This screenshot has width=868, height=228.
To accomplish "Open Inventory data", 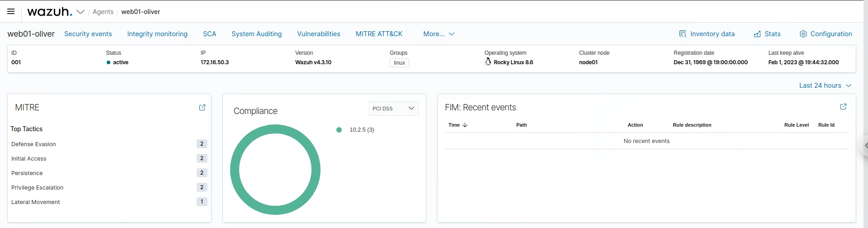I will tap(707, 34).
